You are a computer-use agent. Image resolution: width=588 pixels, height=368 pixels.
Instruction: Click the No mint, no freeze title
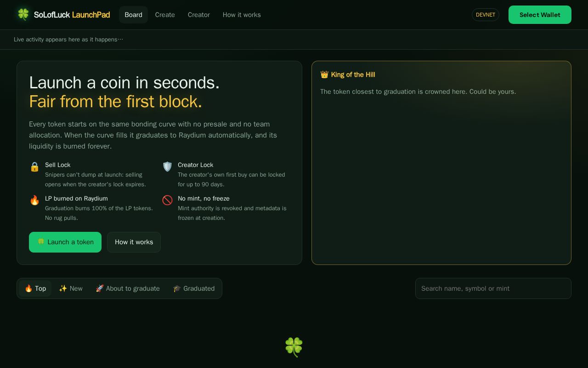[x=204, y=198]
